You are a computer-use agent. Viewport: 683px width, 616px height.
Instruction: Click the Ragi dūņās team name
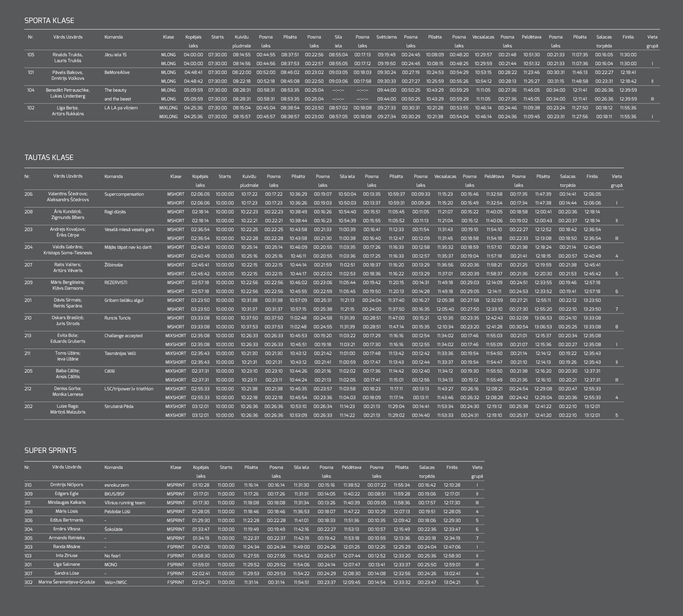pos(115,212)
